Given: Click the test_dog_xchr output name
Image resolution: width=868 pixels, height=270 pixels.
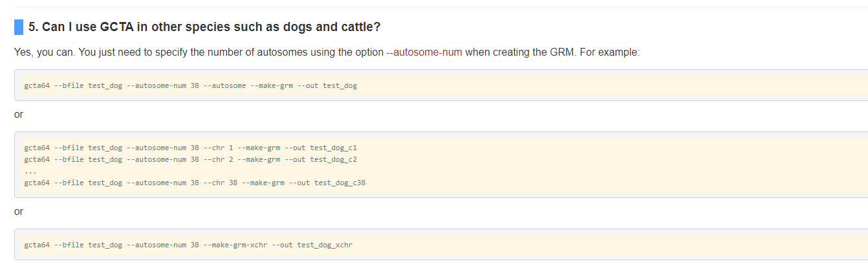Looking at the screenshot, I should pos(325,245).
